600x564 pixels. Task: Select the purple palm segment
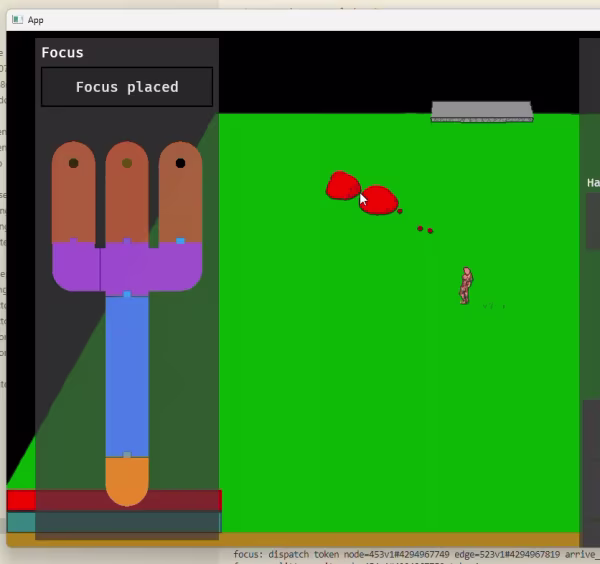[127, 268]
